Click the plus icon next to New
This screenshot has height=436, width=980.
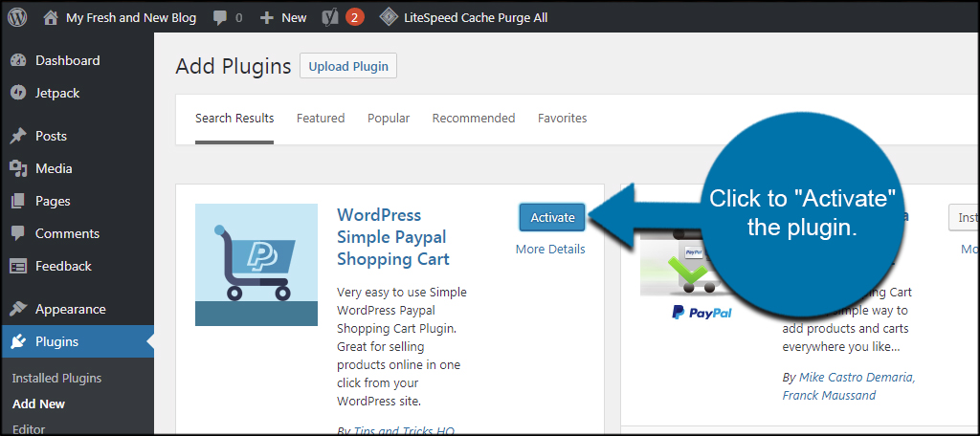(267, 18)
